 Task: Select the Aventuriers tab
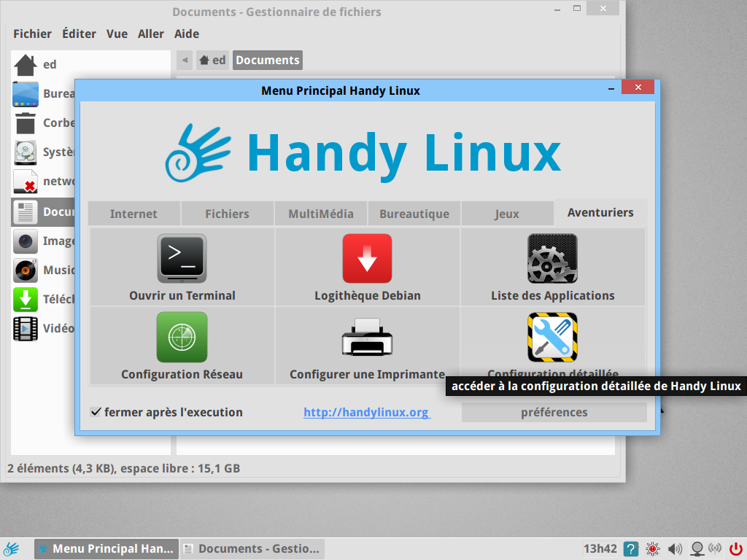601,212
